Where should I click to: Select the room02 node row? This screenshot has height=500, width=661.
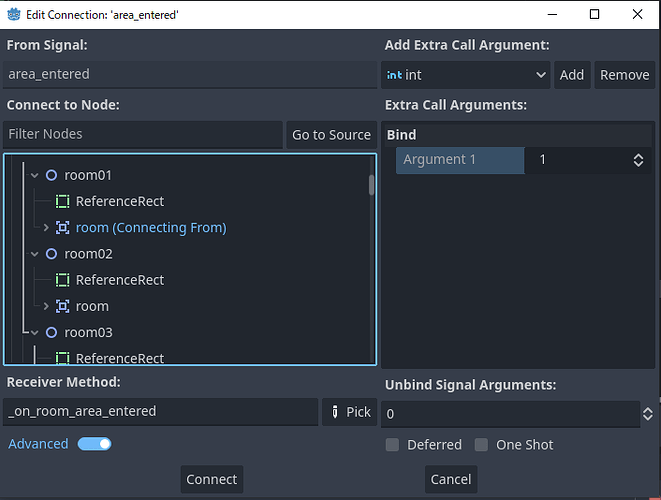[x=190, y=254]
